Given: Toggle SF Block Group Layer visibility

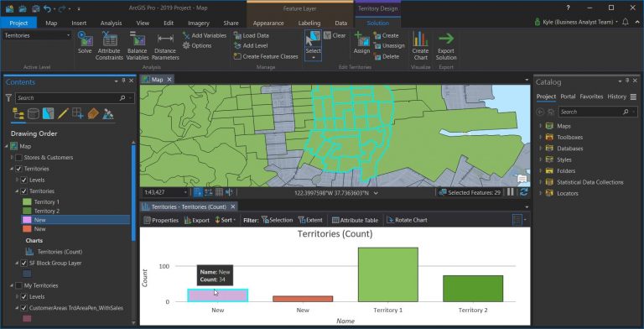Looking at the screenshot, I should tap(23, 264).
